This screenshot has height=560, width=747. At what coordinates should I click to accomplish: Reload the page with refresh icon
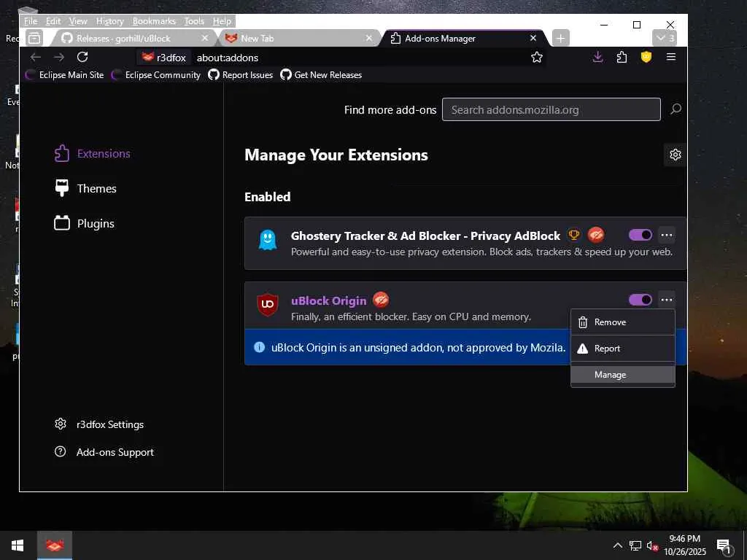[x=82, y=58]
